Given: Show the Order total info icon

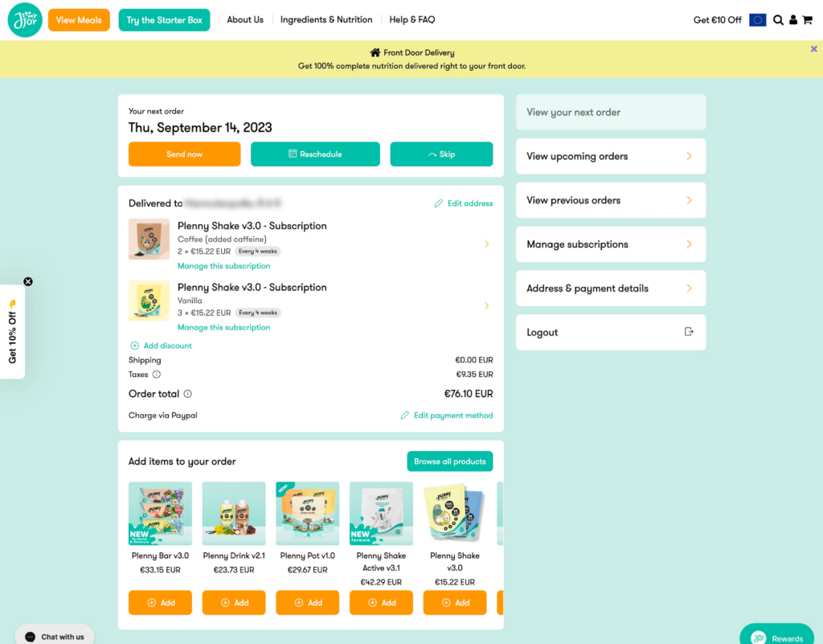Looking at the screenshot, I should point(187,394).
